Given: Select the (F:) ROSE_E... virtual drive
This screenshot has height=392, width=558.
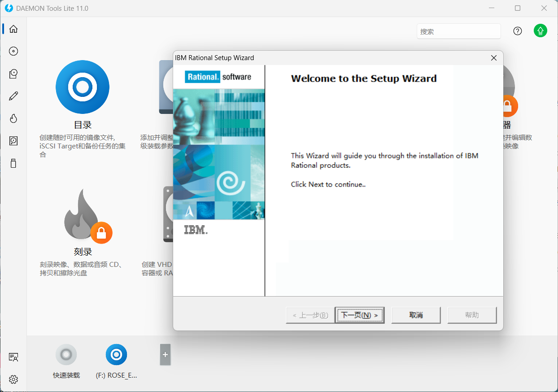Looking at the screenshot, I should [116, 355].
